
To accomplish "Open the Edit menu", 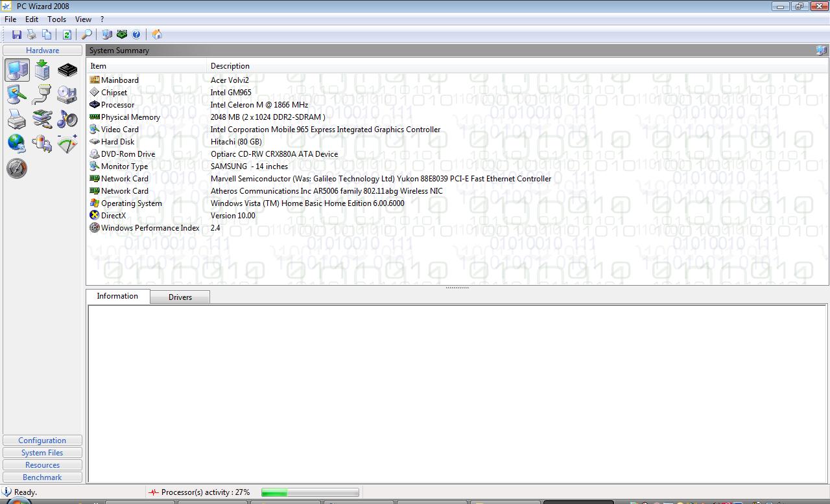I will pyautogui.click(x=32, y=19).
